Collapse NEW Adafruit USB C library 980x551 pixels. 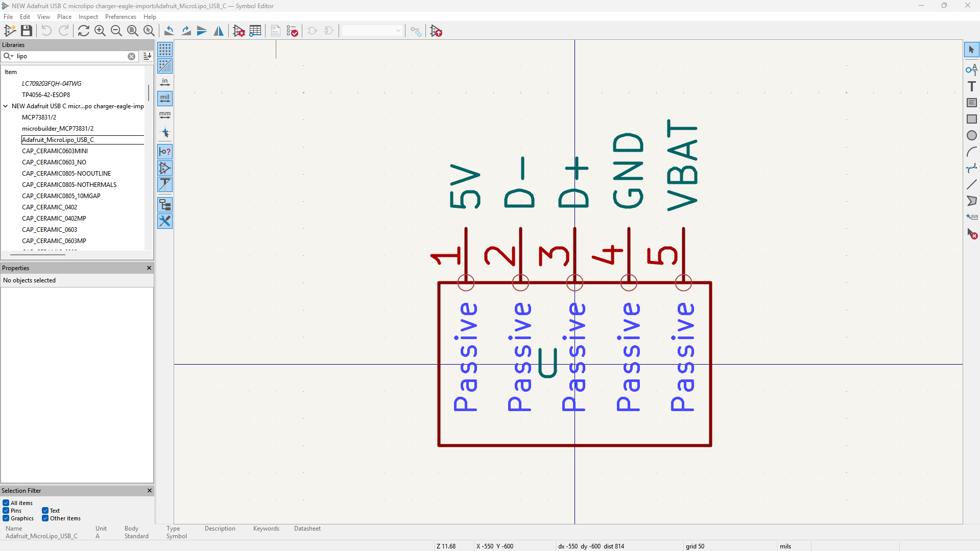(x=6, y=106)
